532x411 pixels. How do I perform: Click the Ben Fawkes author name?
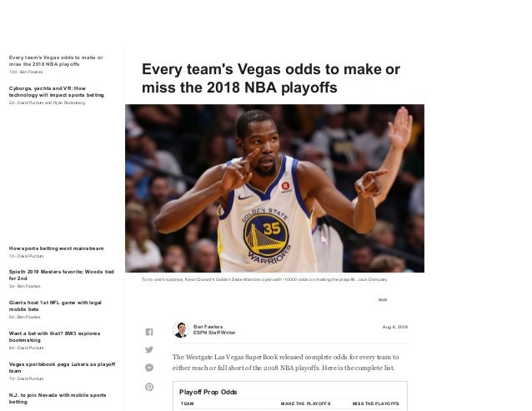pos(208,327)
